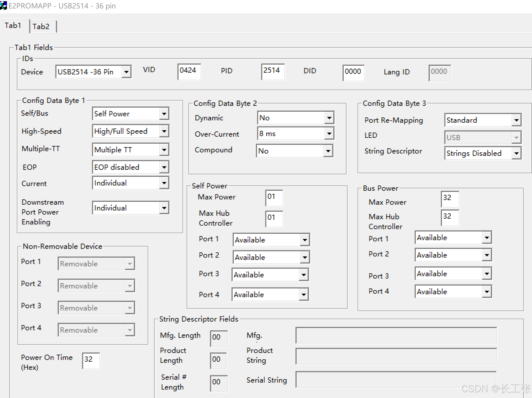Viewport: 532px width, 398px height.
Task: Click the E2PROMAPP application icon in title bar
Action: point(3,6)
